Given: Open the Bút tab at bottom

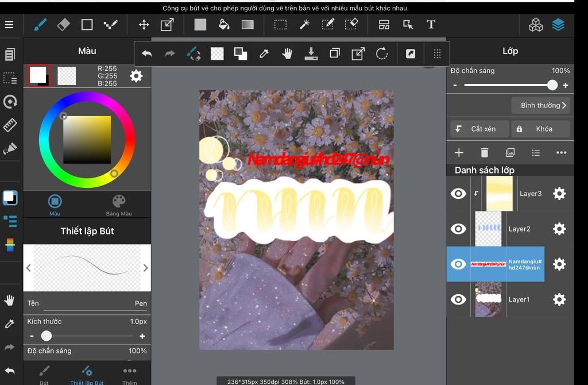Looking at the screenshot, I should click(x=44, y=375).
